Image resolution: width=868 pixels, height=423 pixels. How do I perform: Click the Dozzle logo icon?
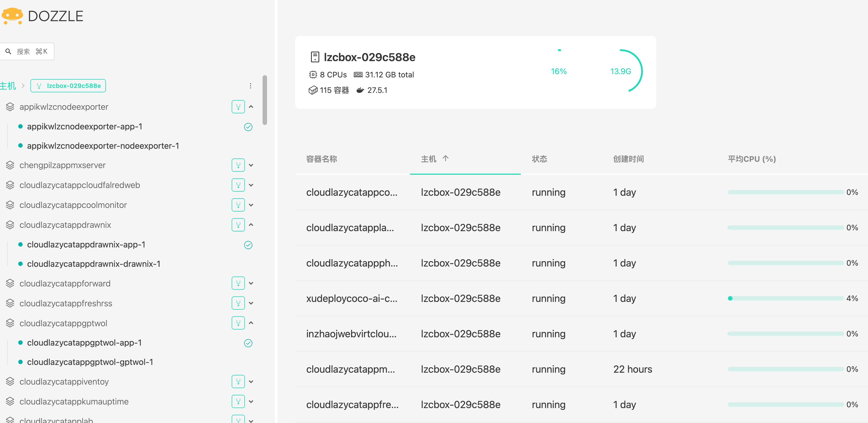coord(12,16)
